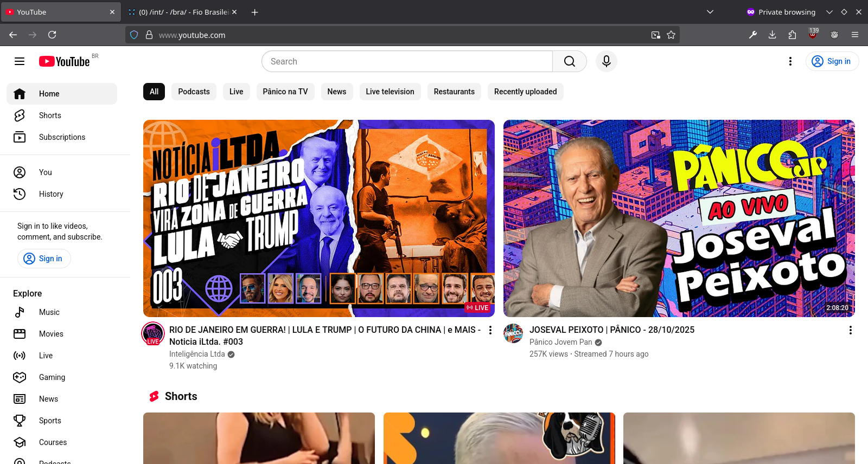
Task: Open the YouTube guide hamburger menu
Action: pyautogui.click(x=20, y=61)
